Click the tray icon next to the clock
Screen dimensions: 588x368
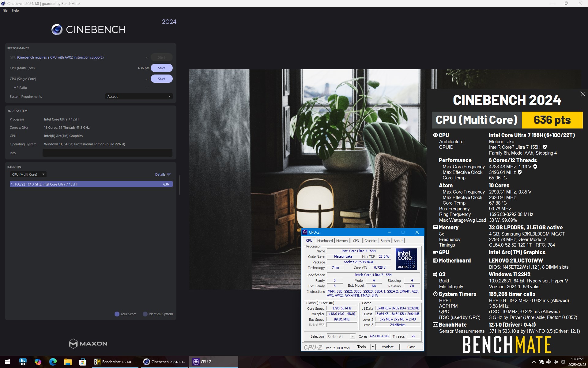[563, 362]
